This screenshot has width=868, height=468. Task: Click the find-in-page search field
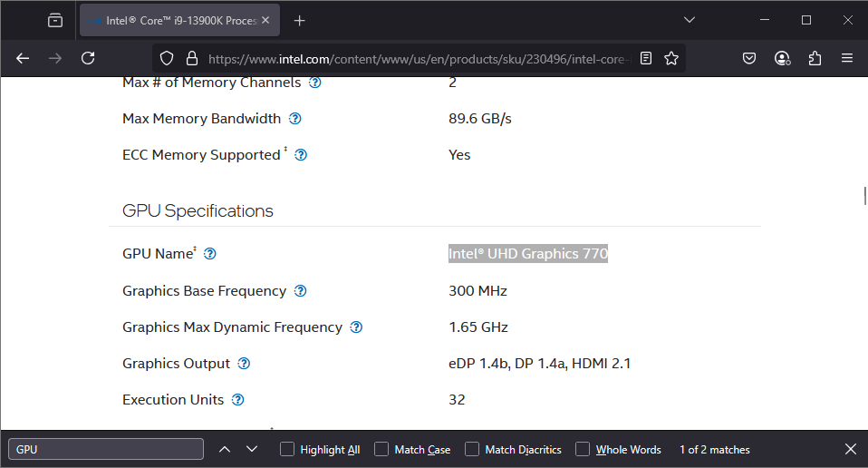[x=106, y=449]
